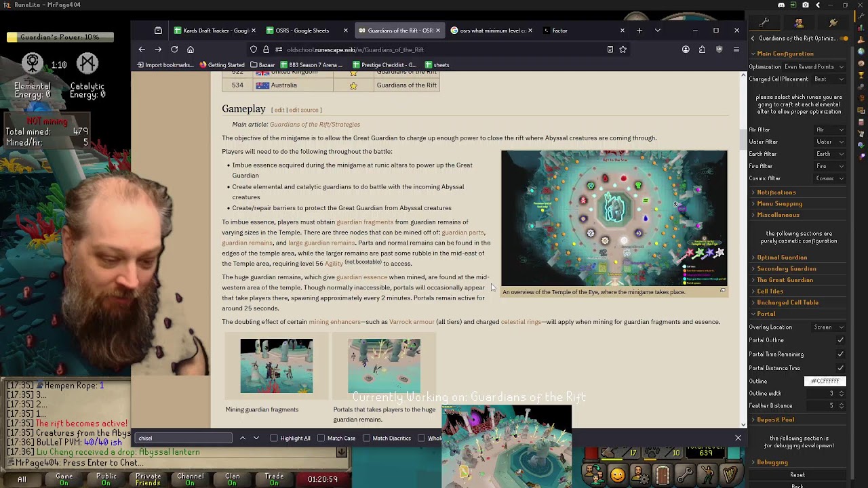This screenshot has height=488, width=868.
Task: Open Prestige Checklist bookmark
Action: (x=384, y=65)
